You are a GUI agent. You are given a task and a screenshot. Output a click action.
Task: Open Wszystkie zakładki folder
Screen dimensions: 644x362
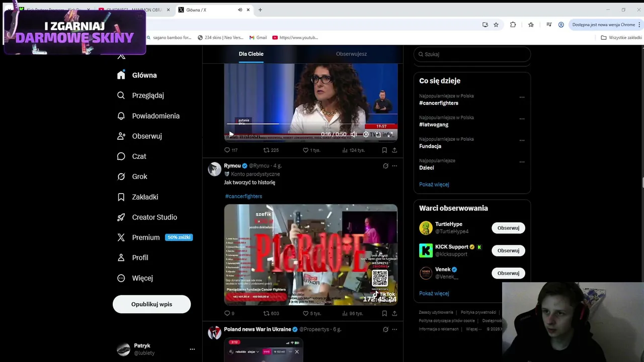tap(621, 38)
